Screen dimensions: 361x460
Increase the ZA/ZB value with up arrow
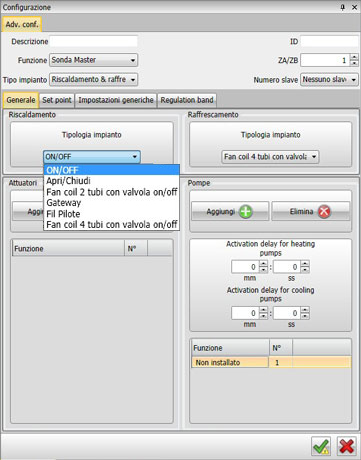tap(354, 57)
